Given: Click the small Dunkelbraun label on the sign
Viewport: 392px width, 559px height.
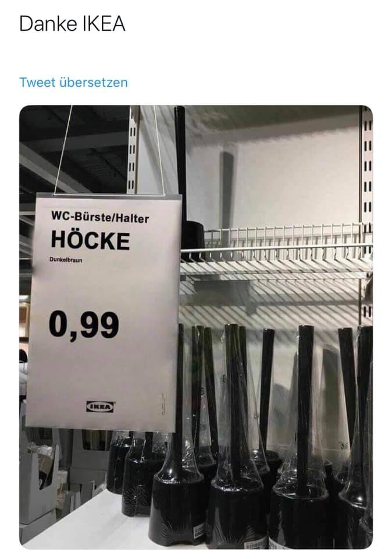Looking at the screenshot, I should [x=66, y=260].
